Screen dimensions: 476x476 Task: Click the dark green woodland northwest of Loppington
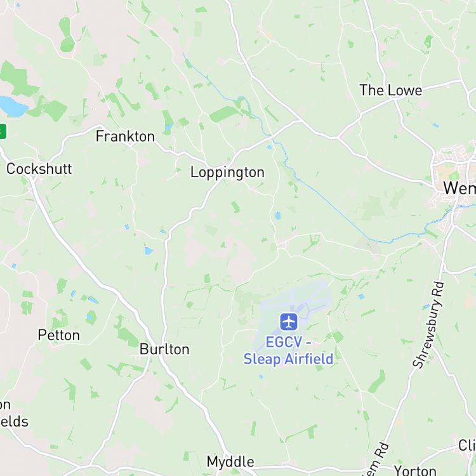coord(224,114)
